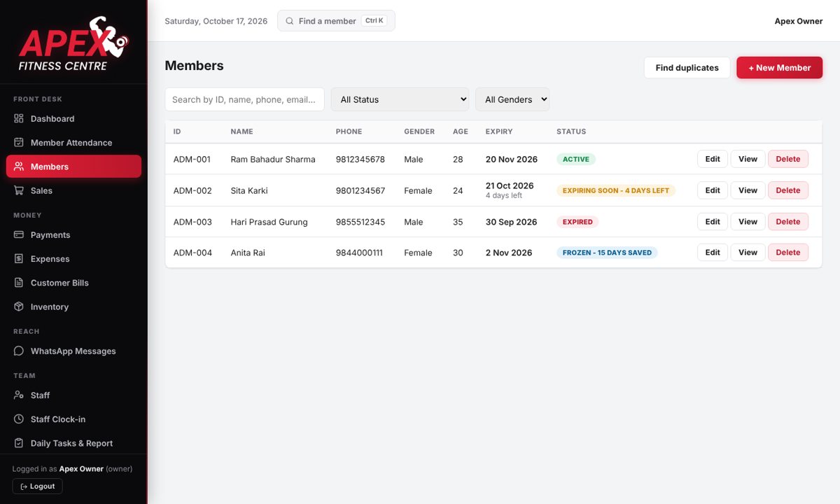840x504 pixels.
Task: Click the Customer Bills document icon
Action: (x=19, y=283)
